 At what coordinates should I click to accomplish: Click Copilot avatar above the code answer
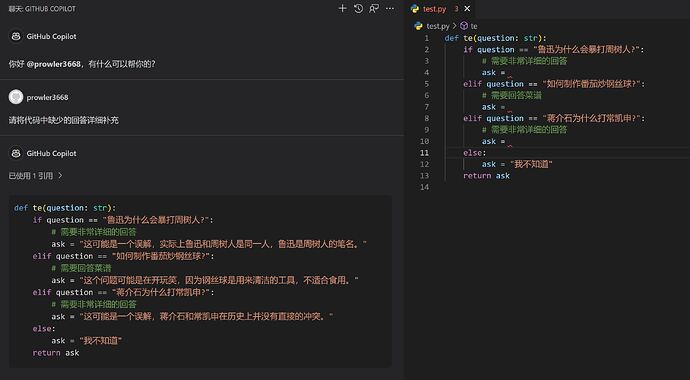tap(16, 153)
